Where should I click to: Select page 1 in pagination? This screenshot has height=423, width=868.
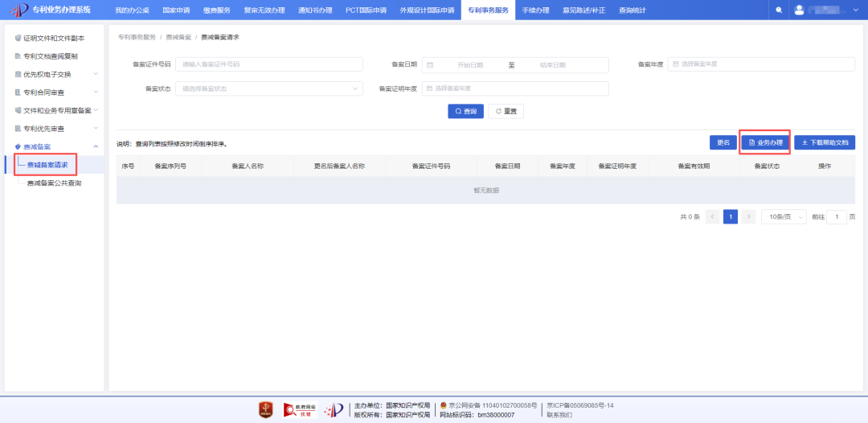[x=731, y=217]
